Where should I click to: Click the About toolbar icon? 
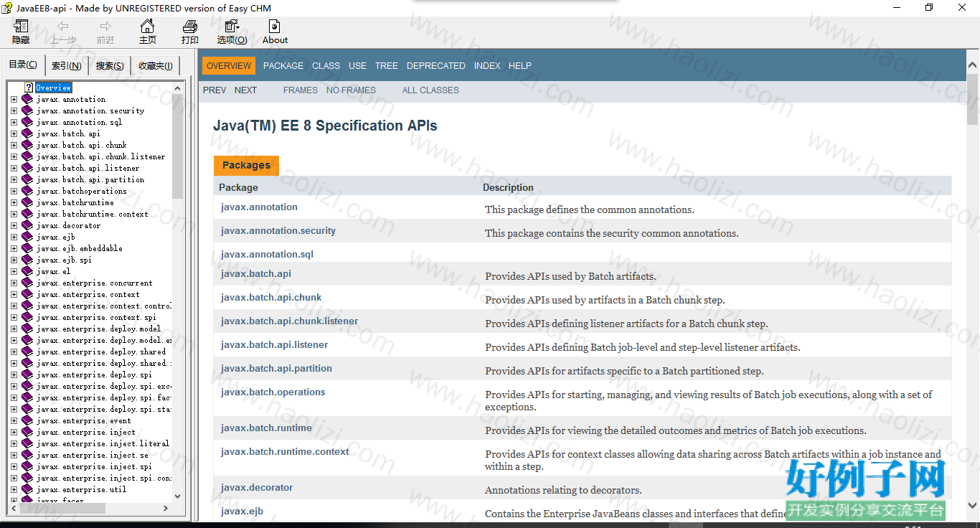[x=274, y=27]
